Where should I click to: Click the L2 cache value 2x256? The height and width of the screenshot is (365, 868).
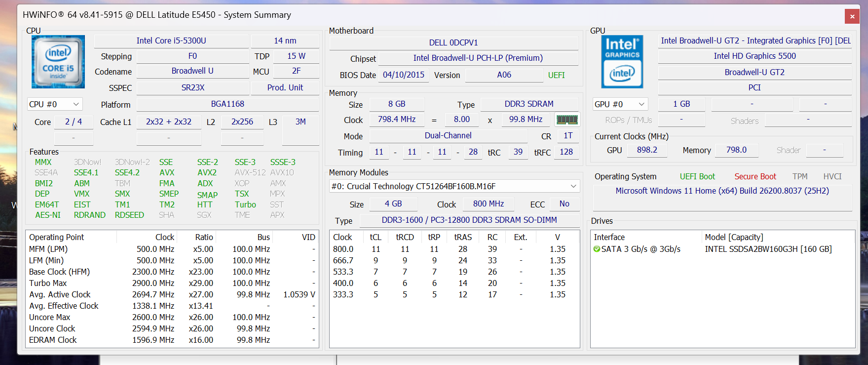click(242, 122)
